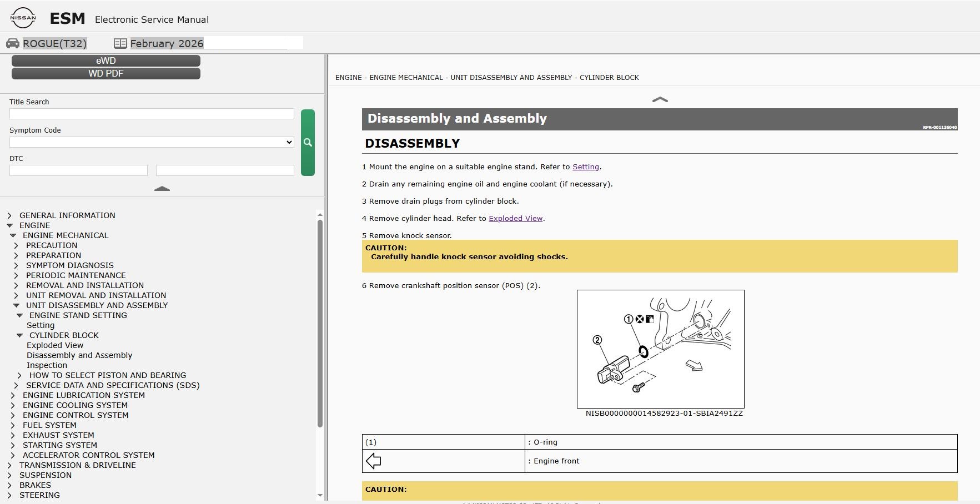Click the up chevron above Disassembly heading

pos(660,100)
